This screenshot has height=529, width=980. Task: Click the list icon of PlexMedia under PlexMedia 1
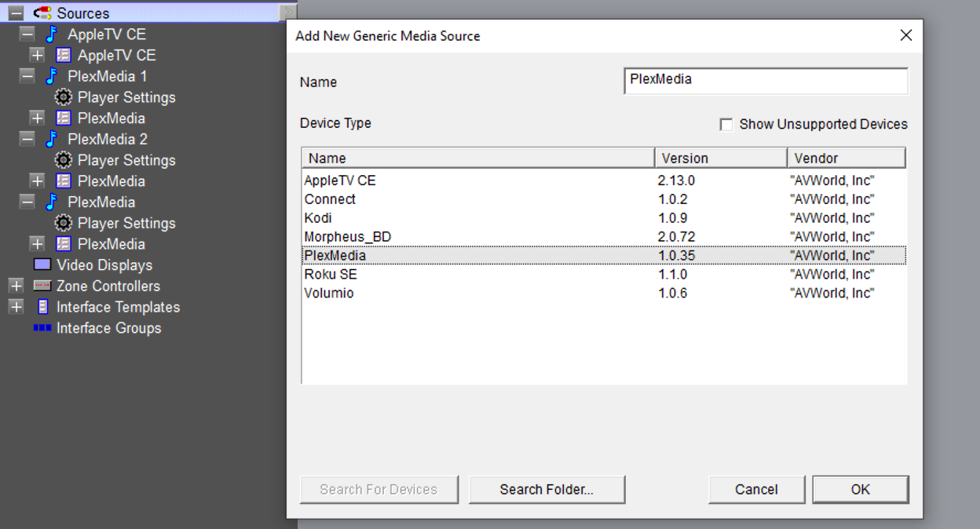pos(64,118)
